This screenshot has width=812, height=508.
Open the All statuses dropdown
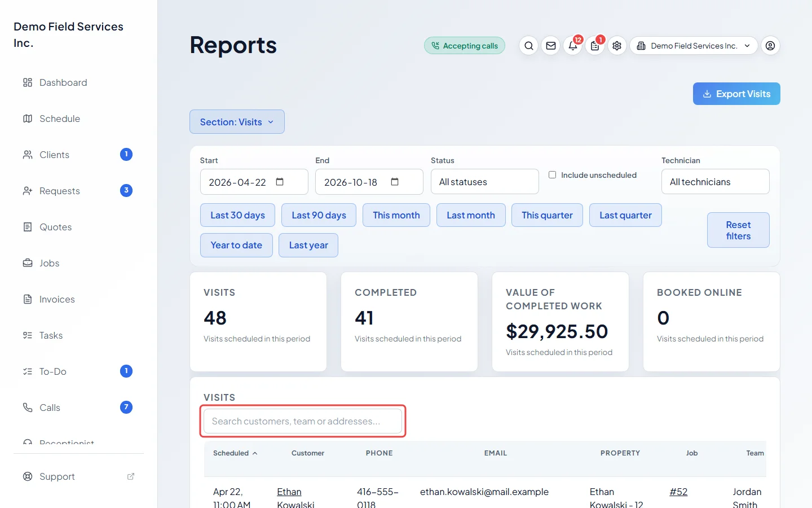tap(485, 182)
